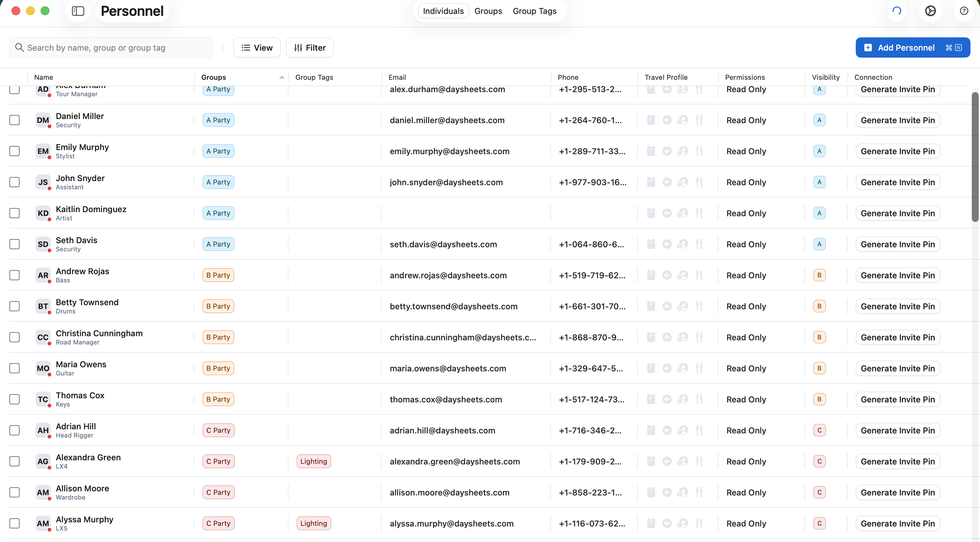
Task: Click Andrew Rojas's person alert icon
Action: coord(682,275)
